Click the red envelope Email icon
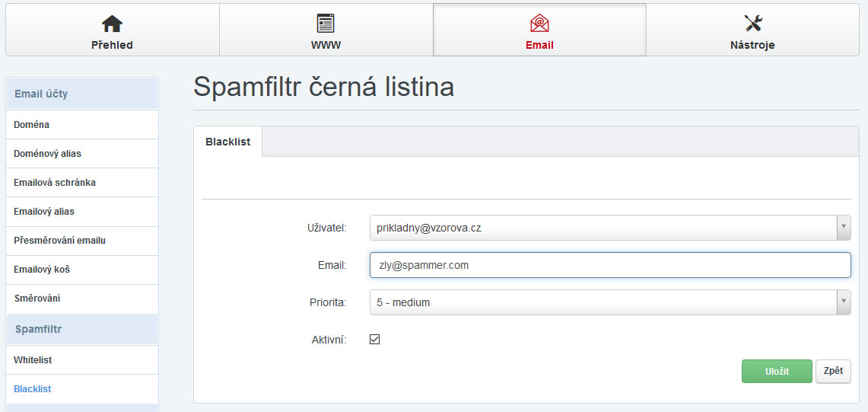 (539, 23)
